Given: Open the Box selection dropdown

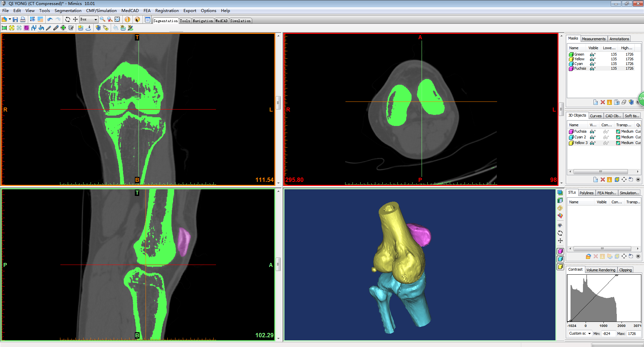Looking at the screenshot, I should click(x=96, y=19).
